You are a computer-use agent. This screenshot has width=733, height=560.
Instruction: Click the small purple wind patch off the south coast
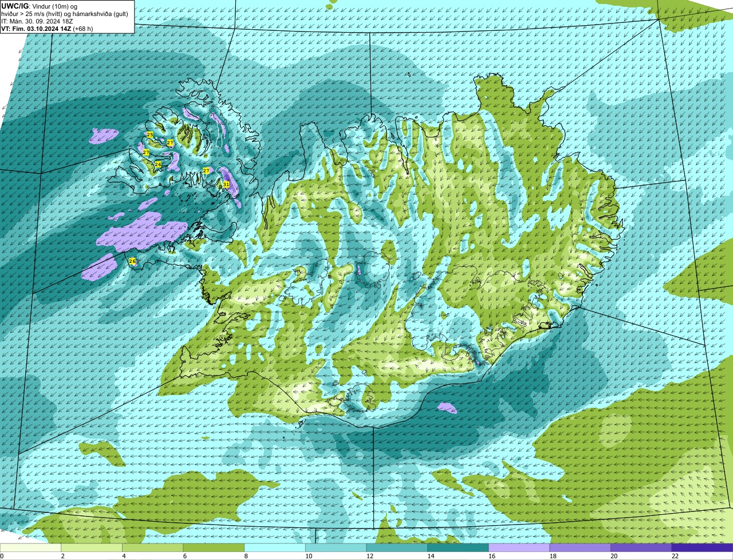point(447,408)
